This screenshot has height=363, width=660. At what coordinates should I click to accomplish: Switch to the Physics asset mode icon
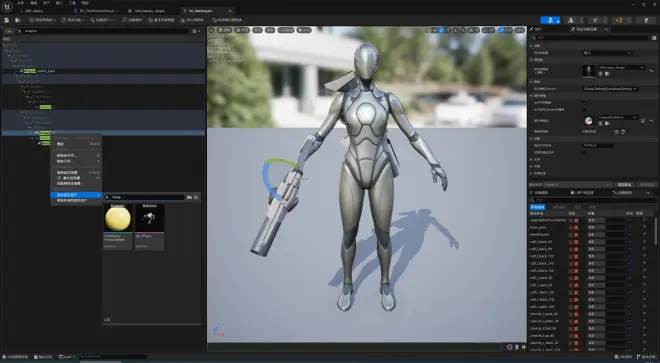[x=646, y=20]
